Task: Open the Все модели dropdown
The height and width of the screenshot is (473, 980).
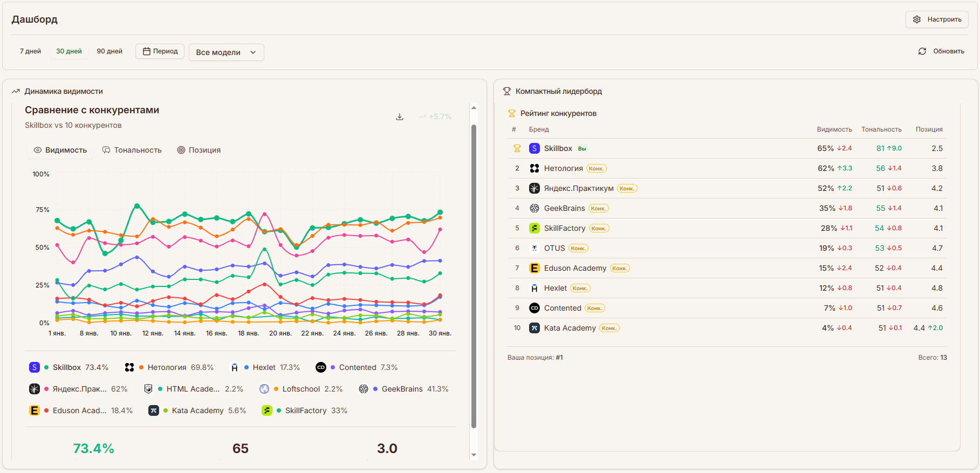Action: tap(226, 52)
